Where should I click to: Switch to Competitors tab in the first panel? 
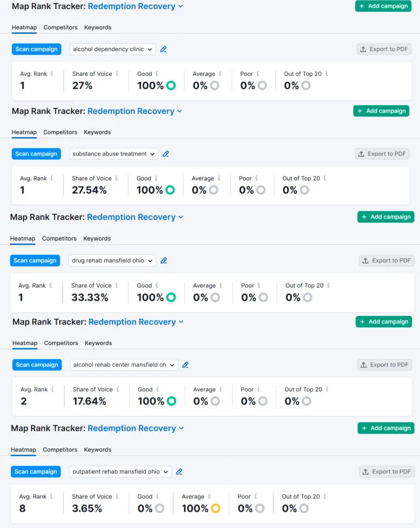60,27
